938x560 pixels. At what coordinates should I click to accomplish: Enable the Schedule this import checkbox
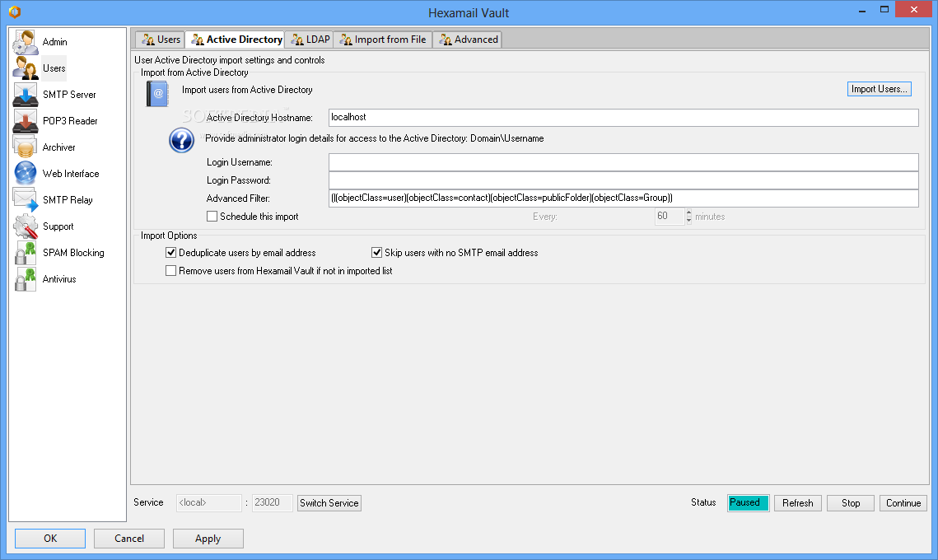[x=212, y=217]
